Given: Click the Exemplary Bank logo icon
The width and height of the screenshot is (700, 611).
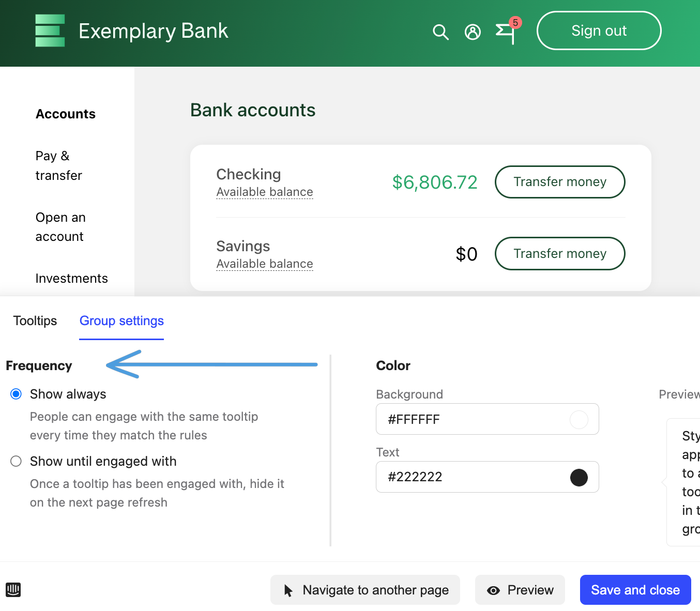Looking at the screenshot, I should pyautogui.click(x=50, y=31).
